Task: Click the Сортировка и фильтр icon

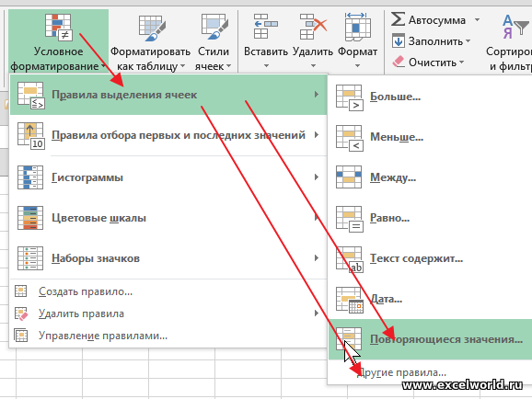Action: click(x=515, y=27)
